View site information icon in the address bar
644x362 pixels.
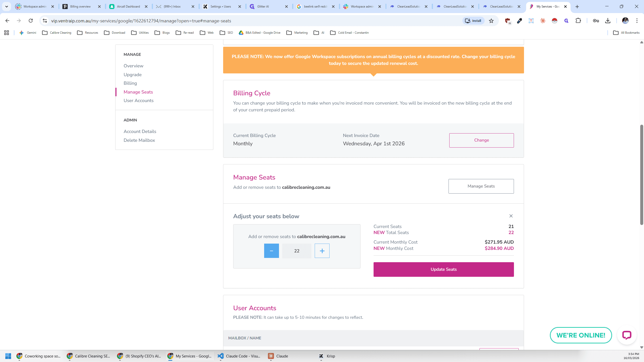click(x=45, y=21)
